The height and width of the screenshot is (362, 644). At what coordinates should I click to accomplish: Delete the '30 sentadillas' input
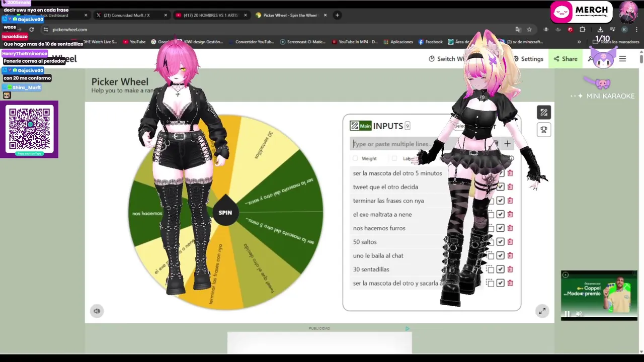pos(510,269)
